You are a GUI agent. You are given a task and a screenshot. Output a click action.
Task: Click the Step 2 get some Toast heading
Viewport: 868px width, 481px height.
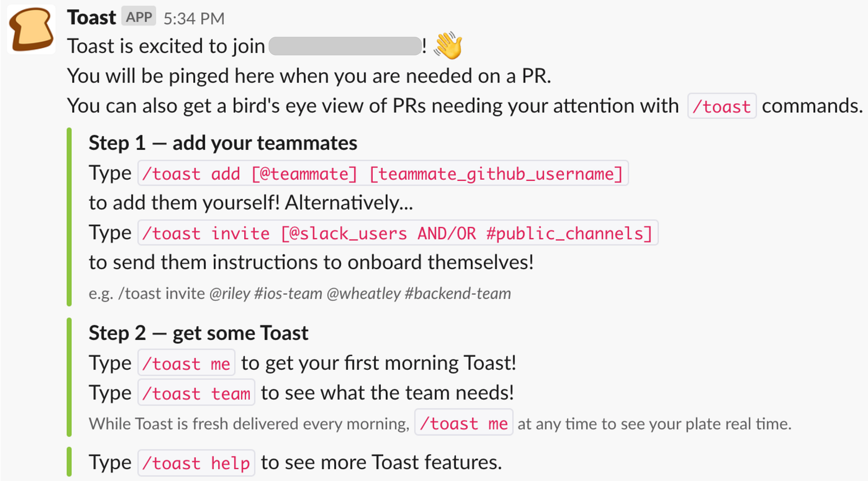(x=199, y=333)
